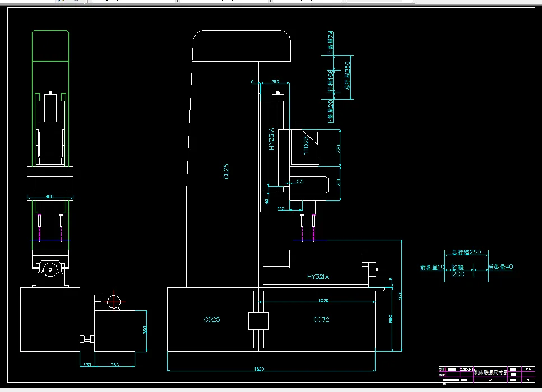Viewport: 542px width, 392px height.
Task: Select the 下备量20 label
Action: point(331,111)
